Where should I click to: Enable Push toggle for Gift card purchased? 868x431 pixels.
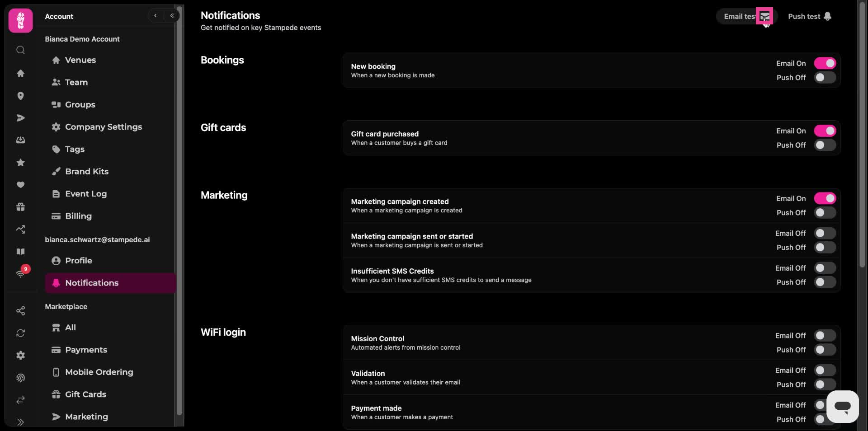coord(825,145)
